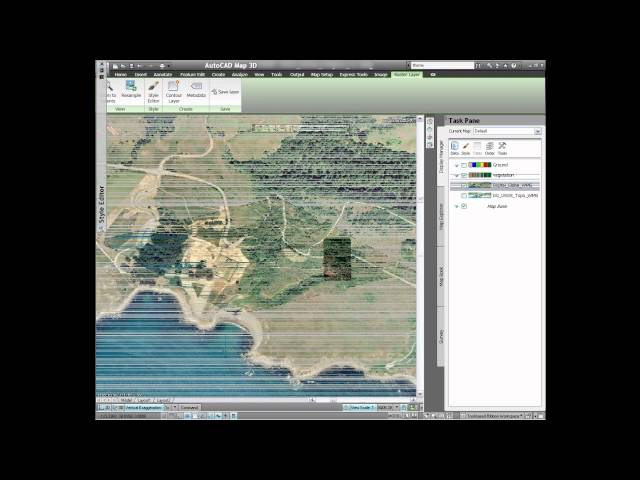
Task: Open the Style Editor vertical palette tab
Action: coord(101,205)
